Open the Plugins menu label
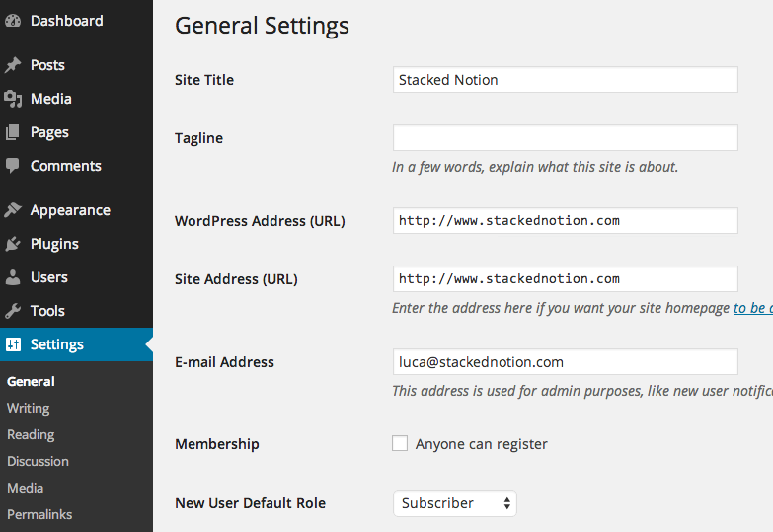The image size is (773, 532). pyautogui.click(x=54, y=244)
